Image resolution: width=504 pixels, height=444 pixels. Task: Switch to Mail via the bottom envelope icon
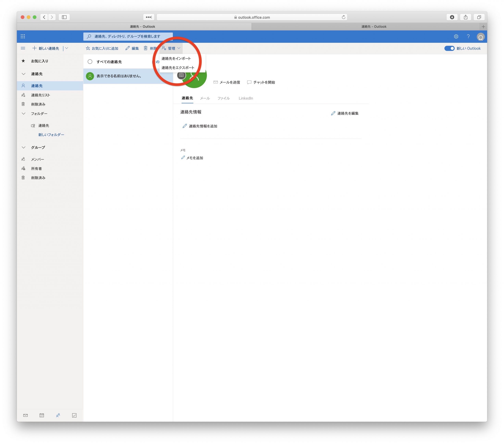click(x=25, y=415)
